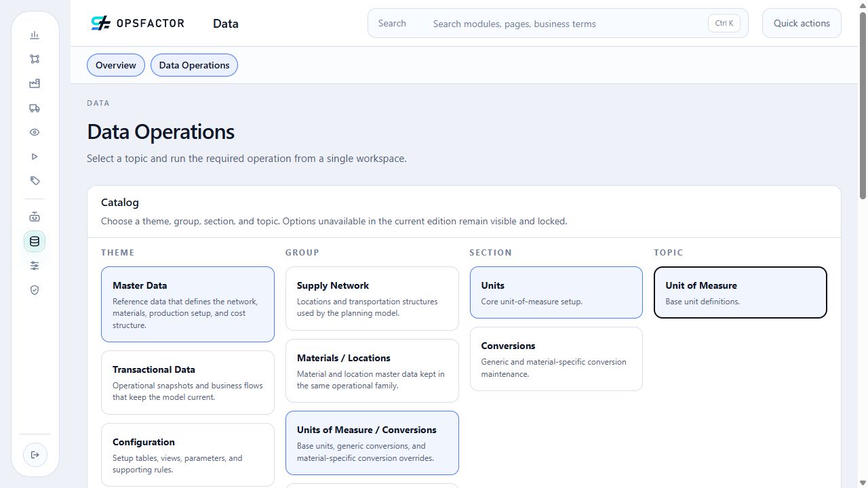Screen dimensions: 868x488
Task: Open the robot assistant sidebar icon
Action: click(35, 217)
